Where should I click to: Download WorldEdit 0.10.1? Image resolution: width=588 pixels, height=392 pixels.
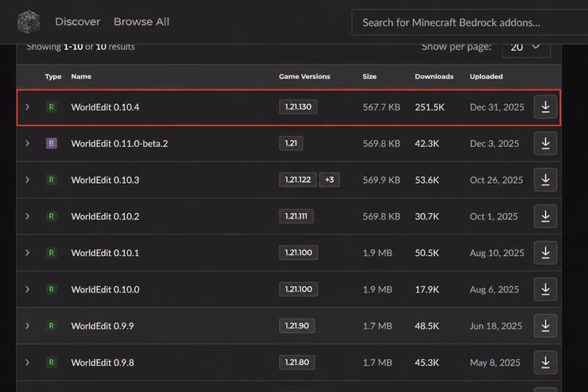(545, 253)
